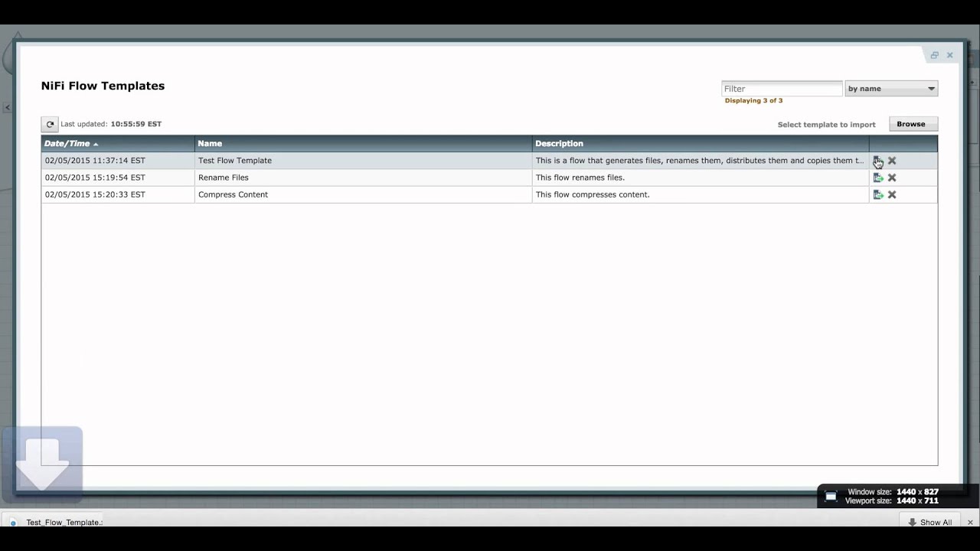
Task: Sort by the Description column header
Action: 701,143
